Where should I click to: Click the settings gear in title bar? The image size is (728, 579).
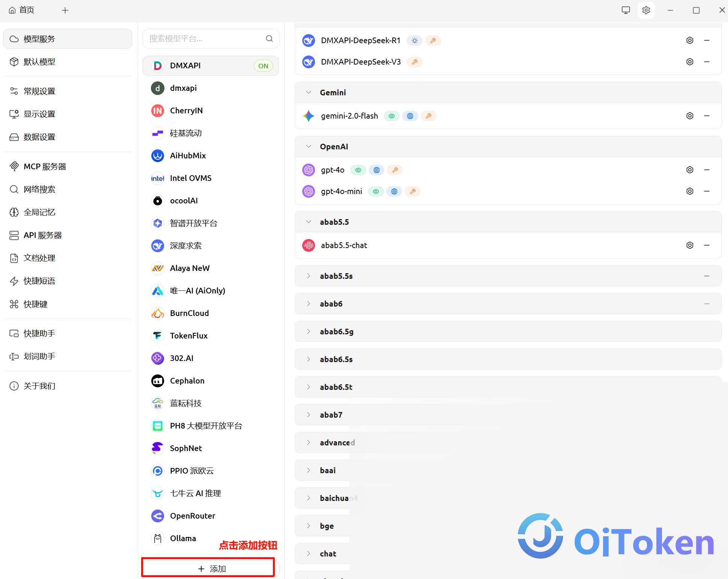[646, 10]
